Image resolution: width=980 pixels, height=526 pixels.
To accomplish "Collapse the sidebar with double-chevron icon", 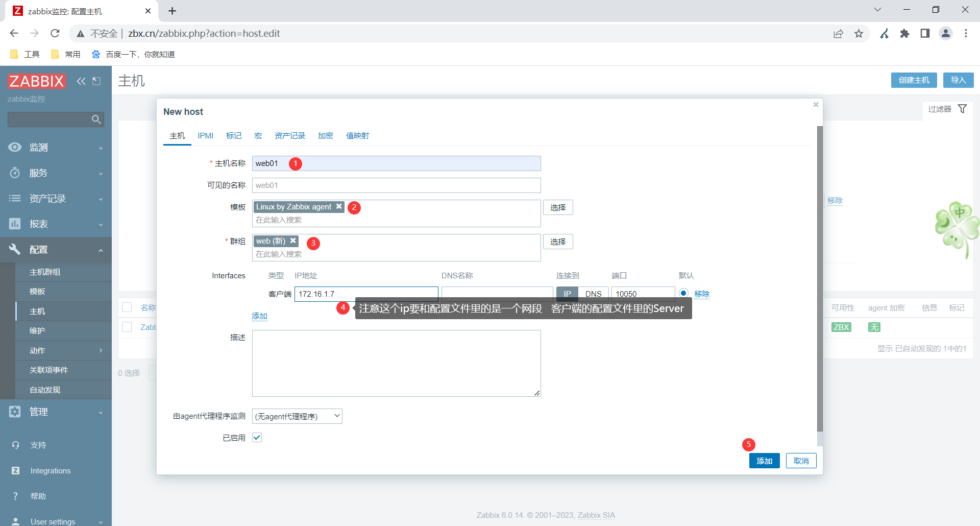I will 81,81.
